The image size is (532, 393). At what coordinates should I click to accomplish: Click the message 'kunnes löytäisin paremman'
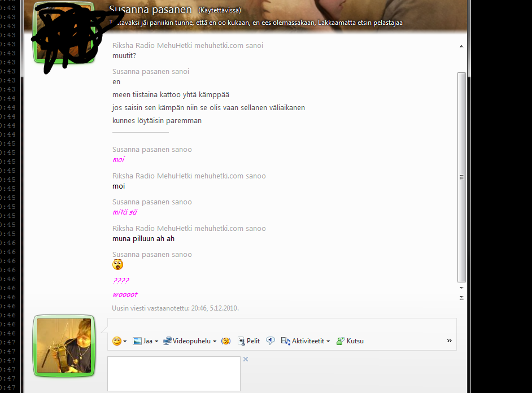[x=157, y=121]
